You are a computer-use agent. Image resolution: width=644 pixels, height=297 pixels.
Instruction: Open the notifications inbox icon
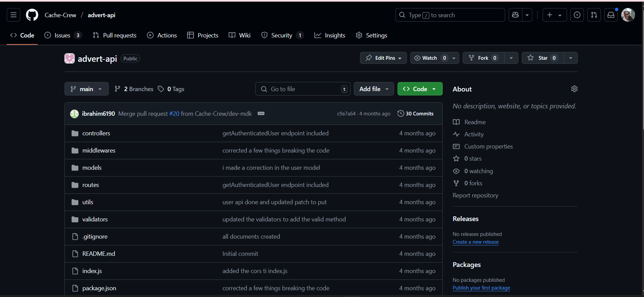611,15
